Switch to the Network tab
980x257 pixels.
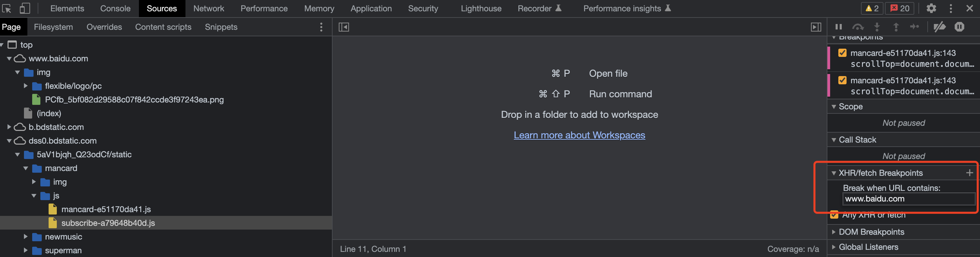click(x=208, y=8)
